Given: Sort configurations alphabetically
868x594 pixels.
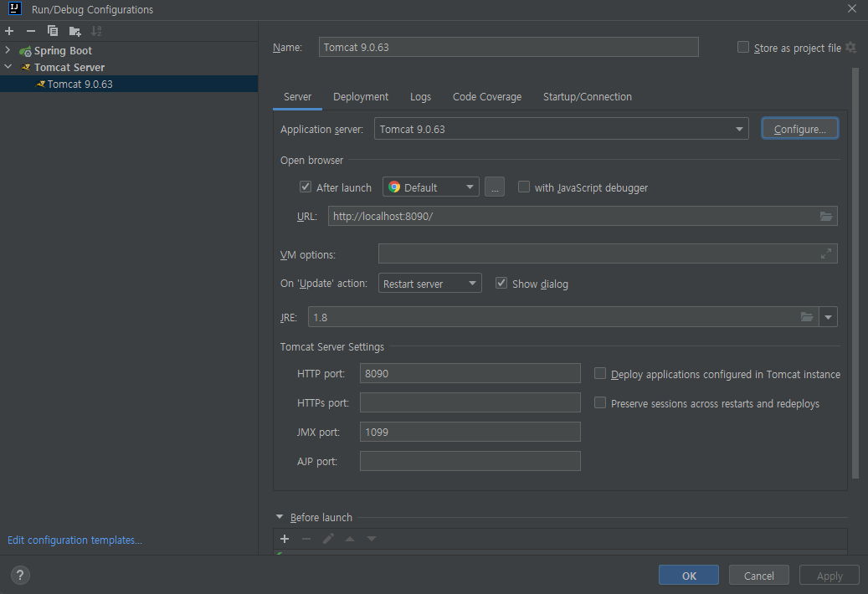Looking at the screenshot, I should 96,31.
